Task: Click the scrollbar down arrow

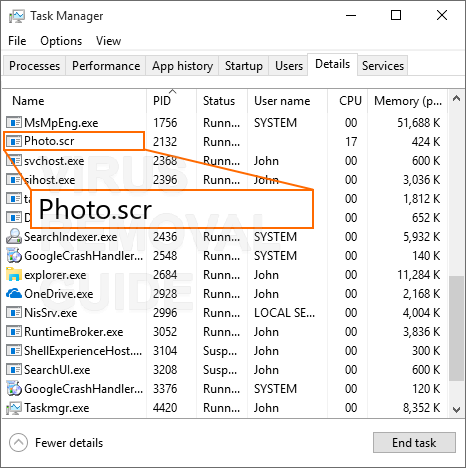Action: tap(456, 409)
